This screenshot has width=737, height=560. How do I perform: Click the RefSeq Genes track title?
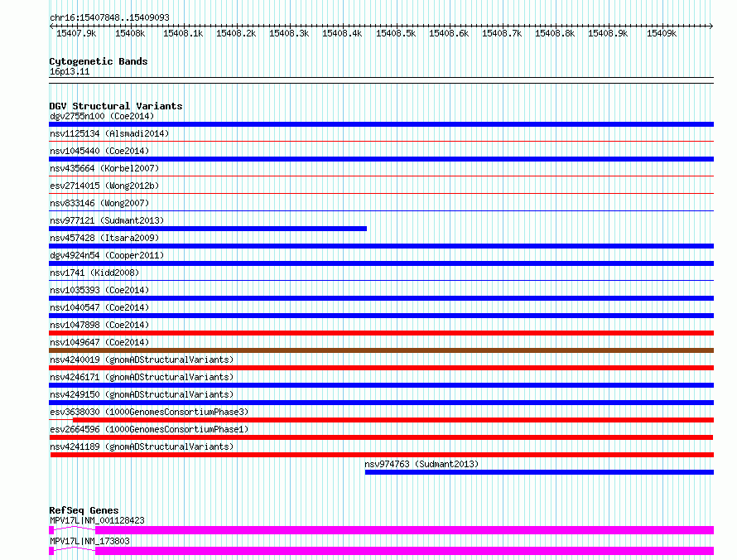84,510
